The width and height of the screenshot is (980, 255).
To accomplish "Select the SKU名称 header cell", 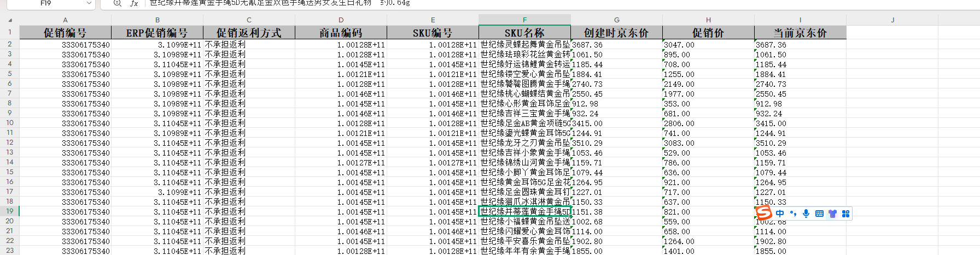I will click(x=524, y=33).
